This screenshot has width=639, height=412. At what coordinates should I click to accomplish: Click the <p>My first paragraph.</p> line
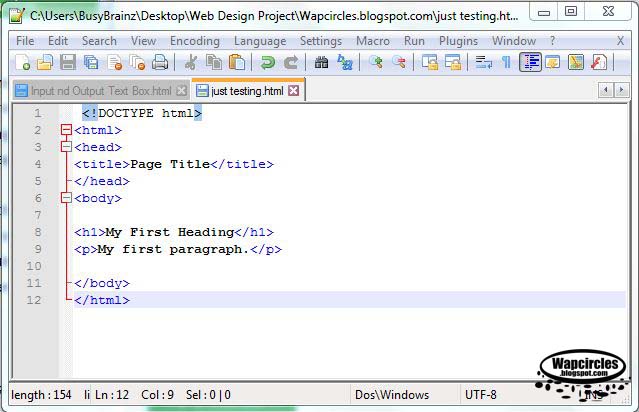coord(178,249)
